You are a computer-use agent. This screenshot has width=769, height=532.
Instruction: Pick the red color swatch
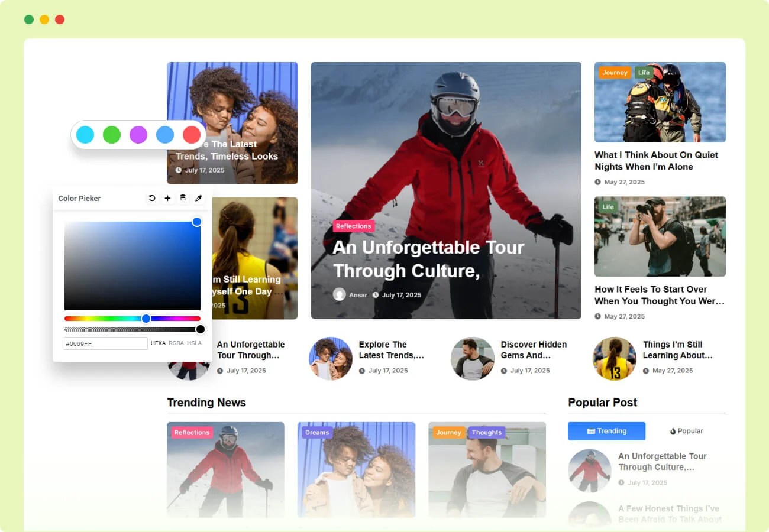click(192, 135)
